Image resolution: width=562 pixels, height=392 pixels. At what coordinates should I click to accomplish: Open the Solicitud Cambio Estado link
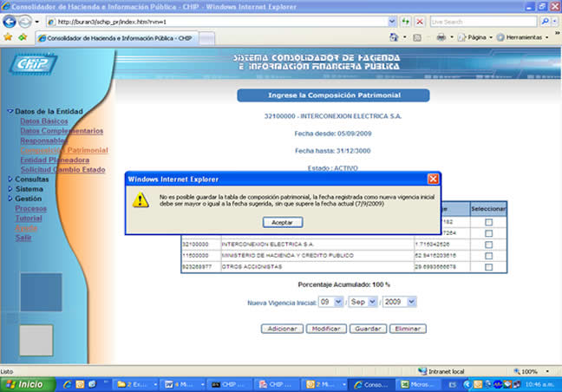pos(62,169)
